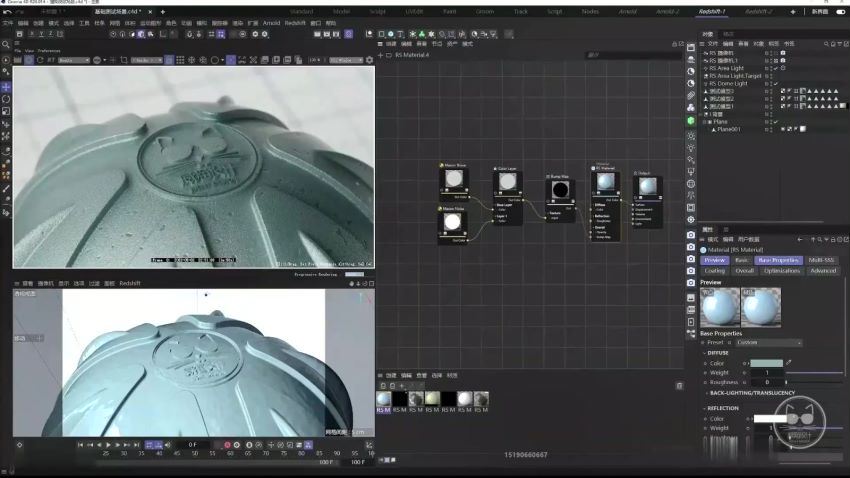Viewport: 850px width, 478px height.
Task: Click the undo arrow in title bar
Action: (x=7, y=11)
